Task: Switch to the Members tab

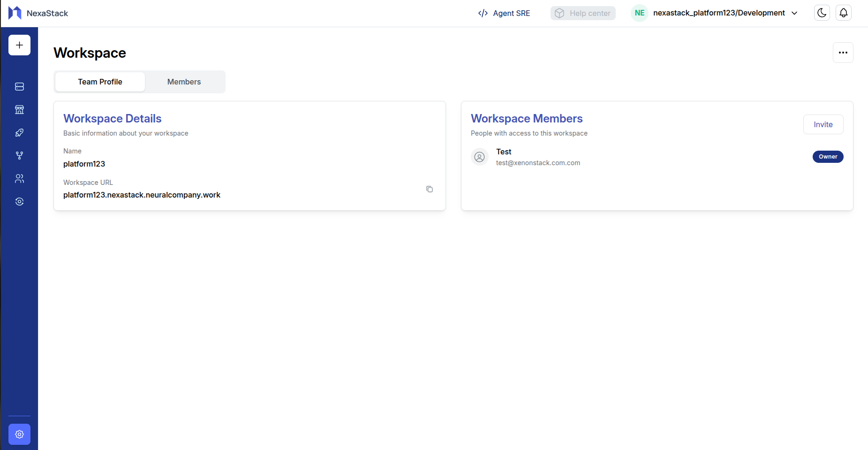Action: coord(184,82)
